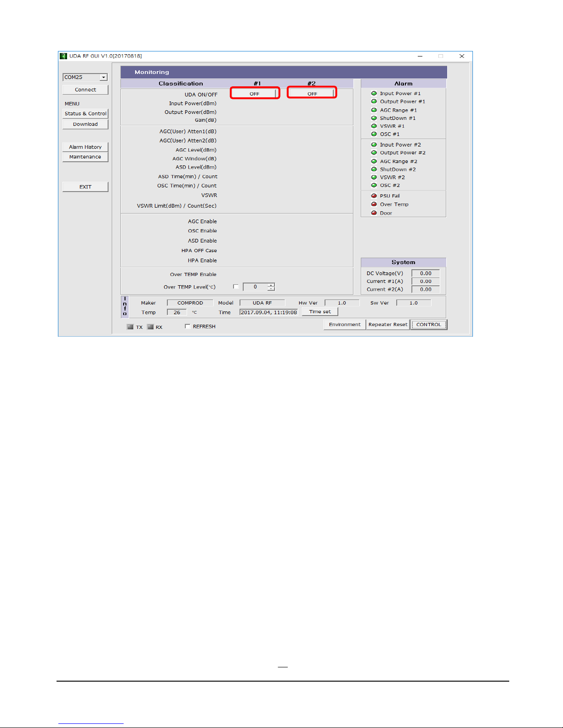The height and width of the screenshot is (728, 563).
Task: Open Alarm History
Action: [85, 147]
